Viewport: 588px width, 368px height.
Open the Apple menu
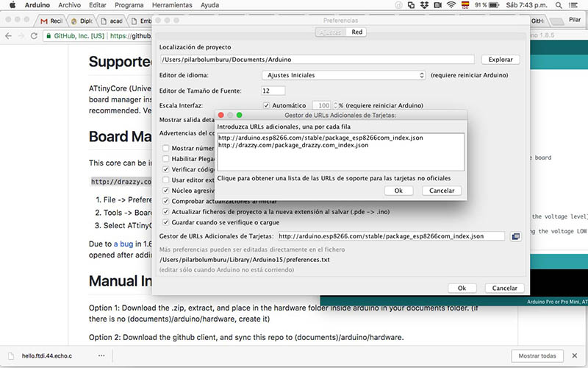[12, 5]
